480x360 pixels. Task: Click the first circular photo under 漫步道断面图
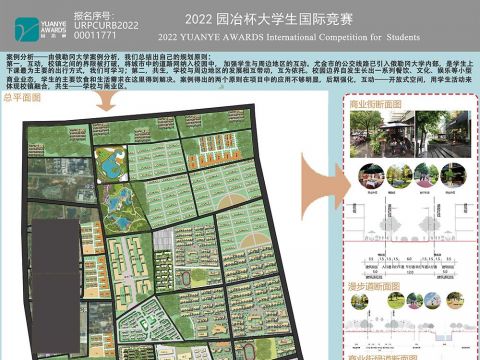[x=359, y=301]
